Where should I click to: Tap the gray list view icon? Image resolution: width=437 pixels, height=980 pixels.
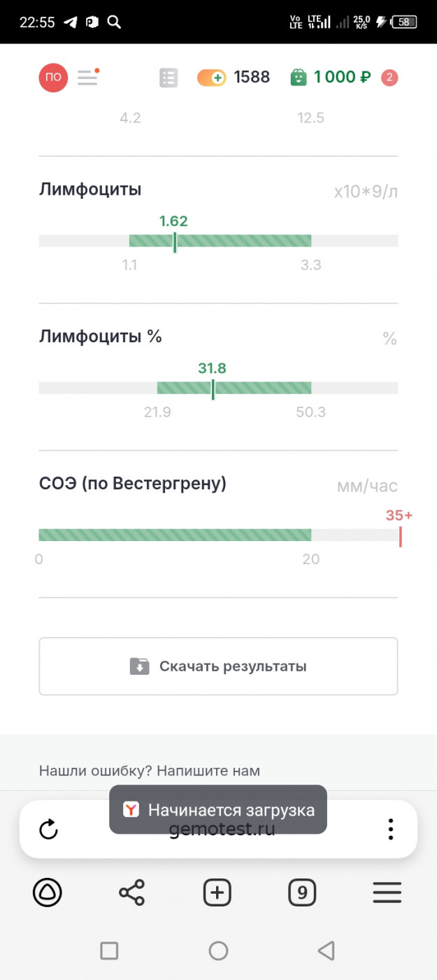(x=169, y=78)
